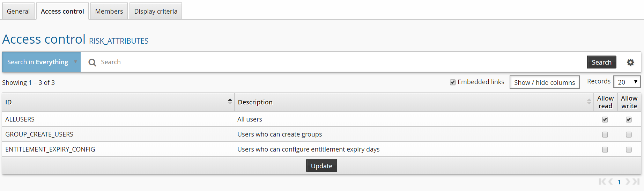644x191 pixels.
Task: Click Show / hide columns button
Action: 544,82
